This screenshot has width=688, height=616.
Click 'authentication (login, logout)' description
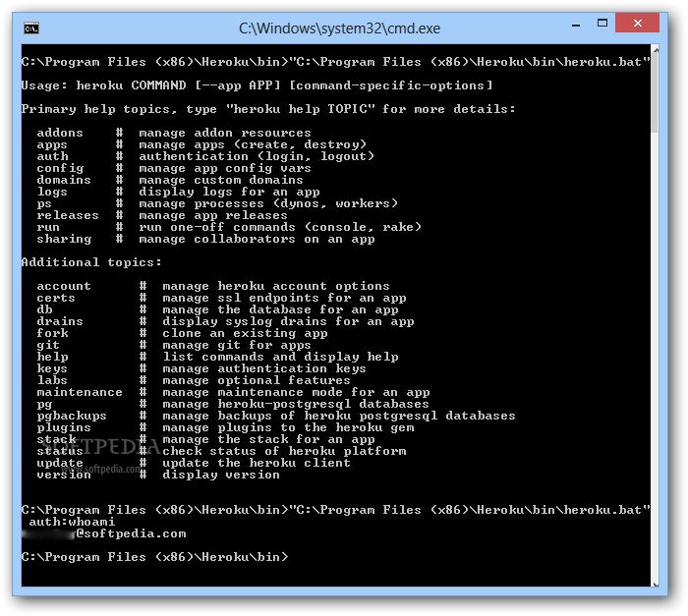(x=257, y=156)
